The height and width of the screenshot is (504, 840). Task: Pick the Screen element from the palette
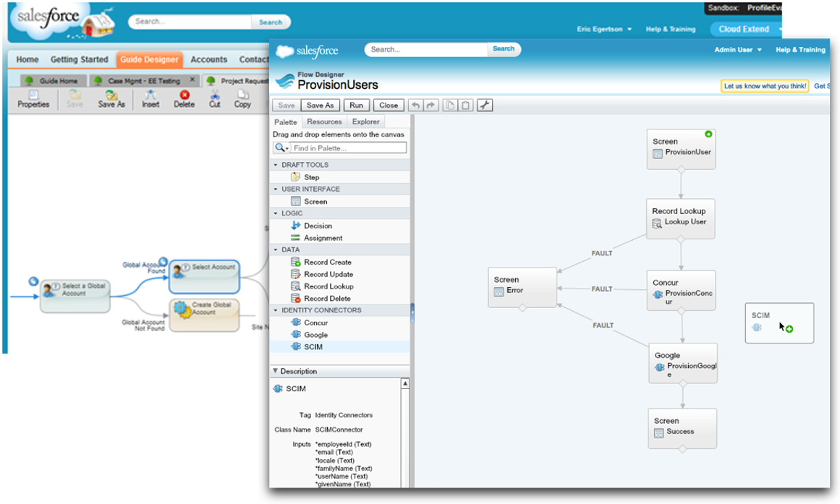click(309, 202)
